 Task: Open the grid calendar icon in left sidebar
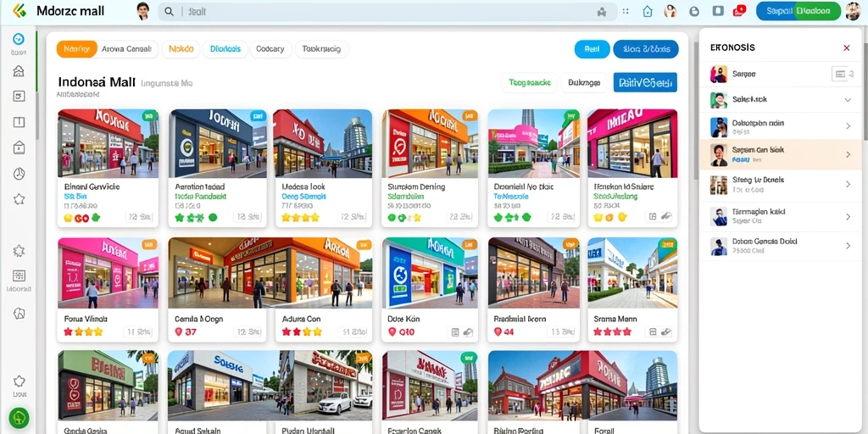coord(19,275)
